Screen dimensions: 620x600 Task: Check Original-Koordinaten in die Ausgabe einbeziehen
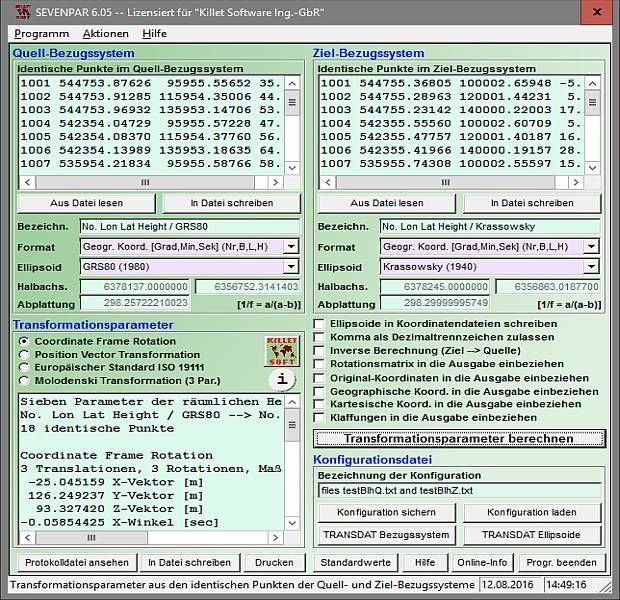pyautogui.click(x=319, y=378)
